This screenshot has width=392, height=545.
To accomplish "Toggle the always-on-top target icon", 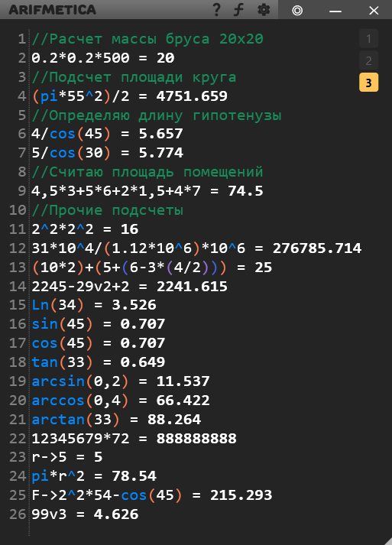I will click(297, 11).
